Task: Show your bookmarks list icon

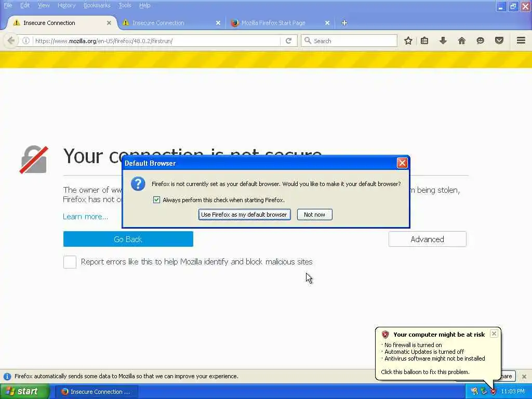Action: click(424, 41)
